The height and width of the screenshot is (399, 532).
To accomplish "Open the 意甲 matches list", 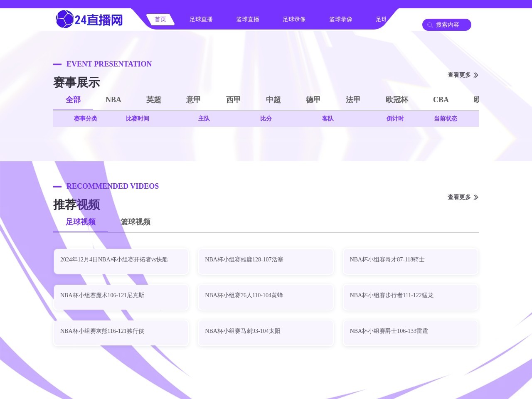I will [193, 100].
